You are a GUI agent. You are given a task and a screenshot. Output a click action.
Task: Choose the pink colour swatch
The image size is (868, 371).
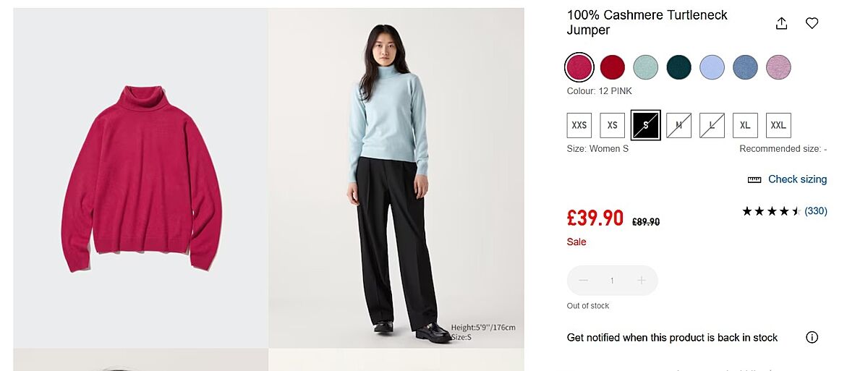coord(579,67)
